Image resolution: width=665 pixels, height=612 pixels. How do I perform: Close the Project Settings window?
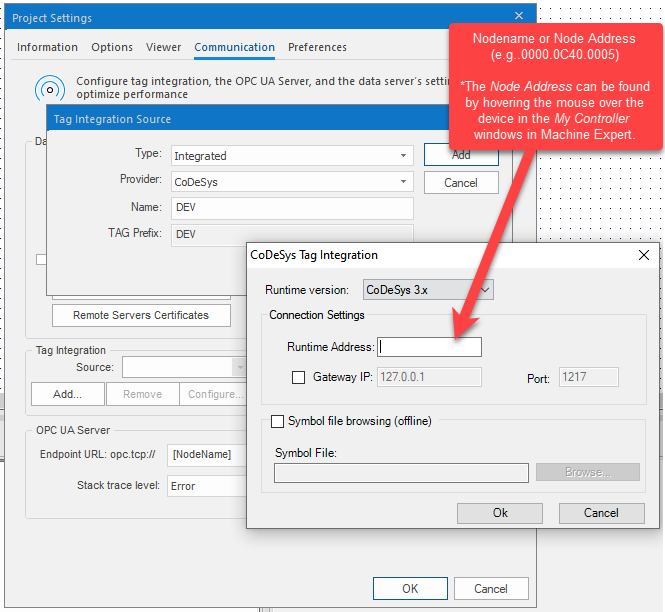(x=519, y=16)
